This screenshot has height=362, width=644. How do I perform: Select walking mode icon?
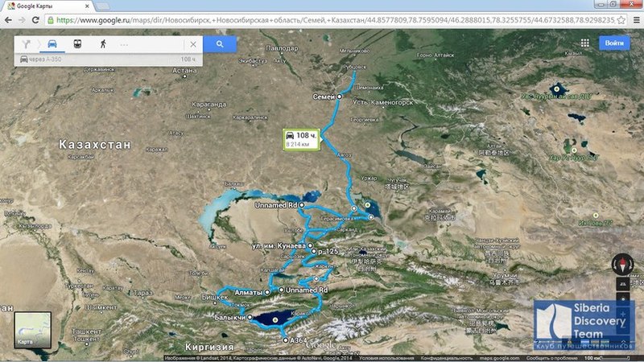click(x=103, y=44)
